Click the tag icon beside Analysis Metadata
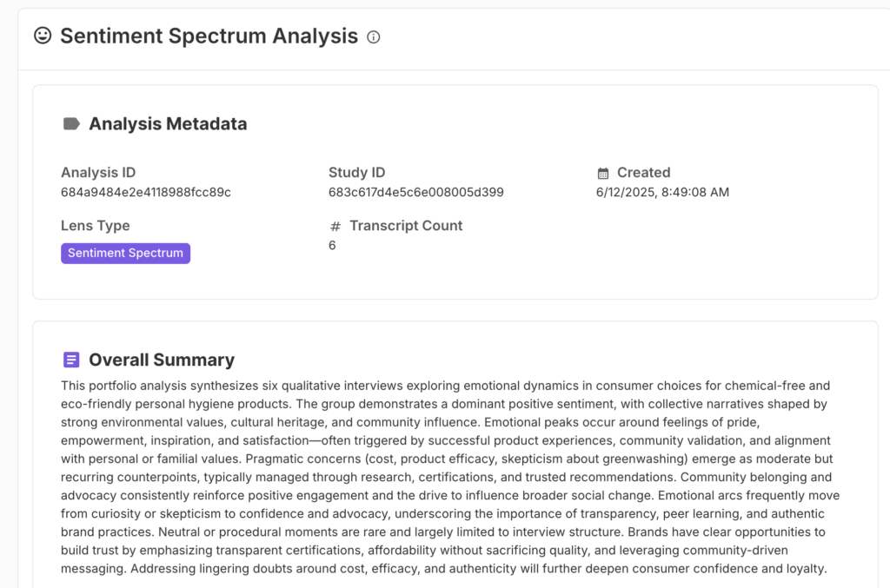890x588 pixels. tap(71, 124)
